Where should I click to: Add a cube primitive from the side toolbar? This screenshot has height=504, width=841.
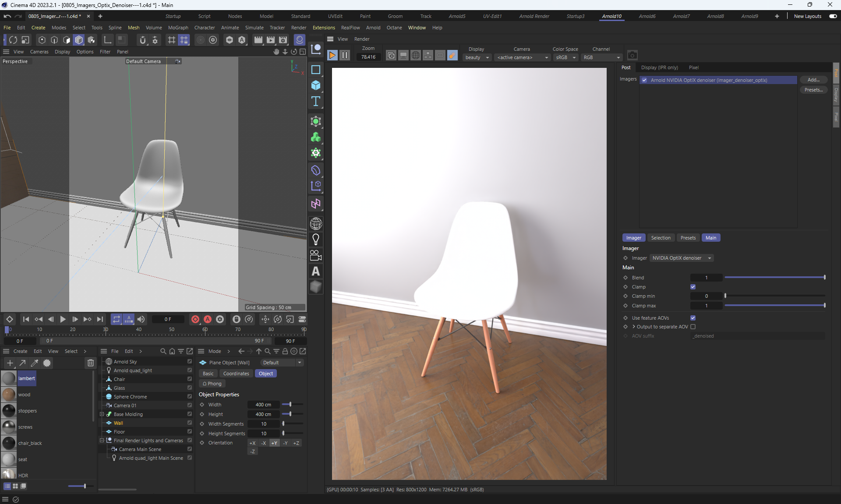point(315,85)
